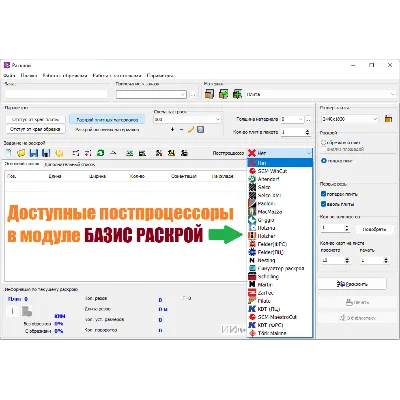Switch to the 'Основной список' tab

pyautogui.click(x=22, y=164)
